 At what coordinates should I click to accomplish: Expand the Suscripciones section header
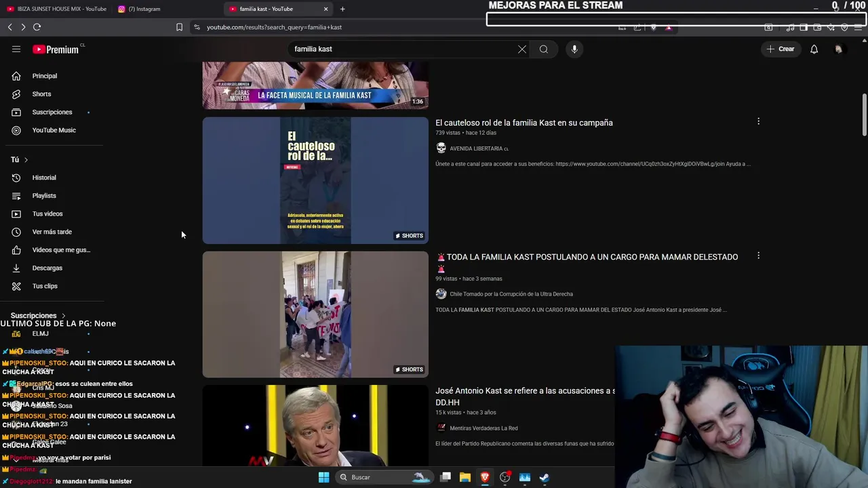point(38,315)
